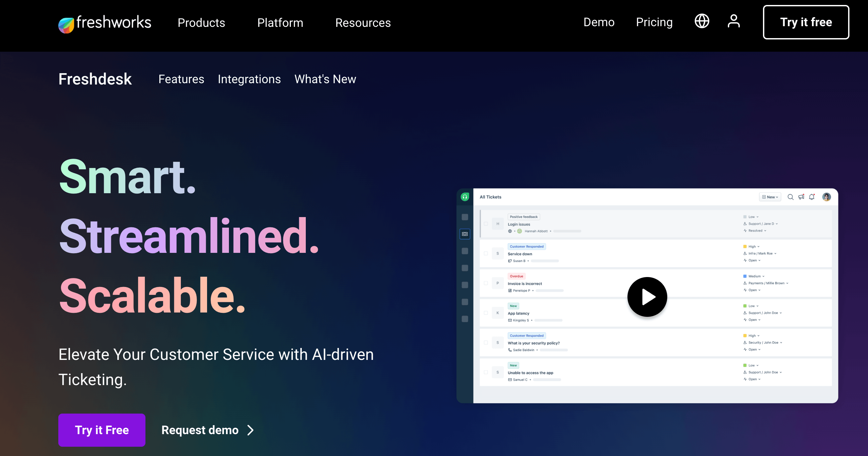This screenshot has height=456, width=868.
Task: Select checkbox for What is your security policy?
Action: pyautogui.click(x=486, y=342)
